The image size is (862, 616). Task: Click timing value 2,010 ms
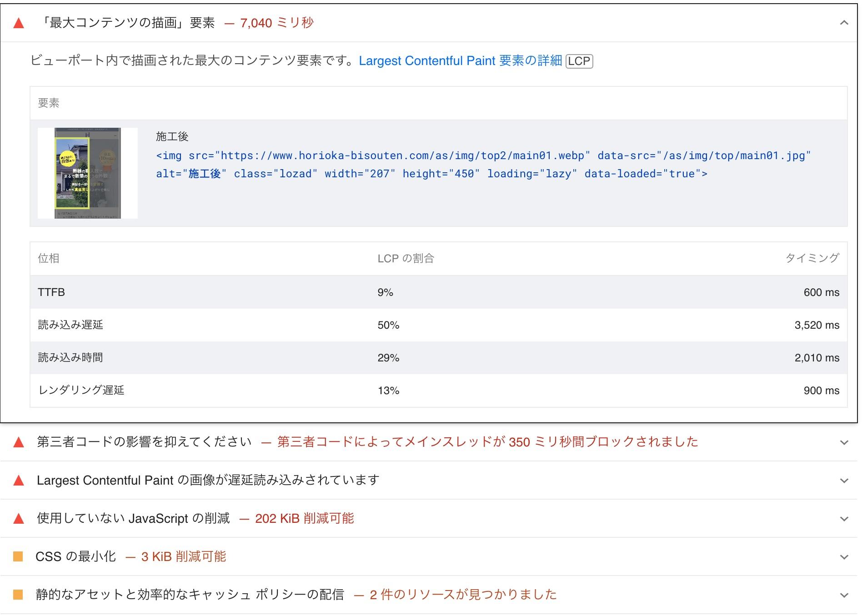pos(817,358)
